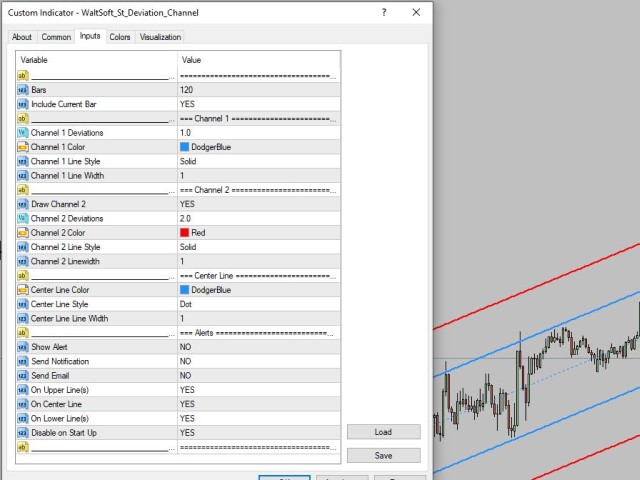Click the icon beside Channel 2 Line Style
The width and height of the screenshot is (640, 480).
click(23, 247)
